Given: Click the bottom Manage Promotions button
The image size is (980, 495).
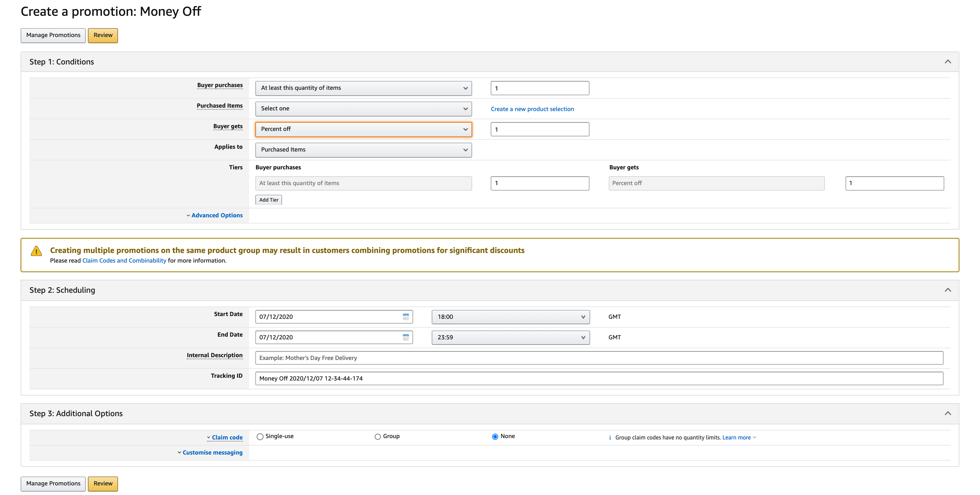Looking at the screenshot, I should click(x=53, y=484).
